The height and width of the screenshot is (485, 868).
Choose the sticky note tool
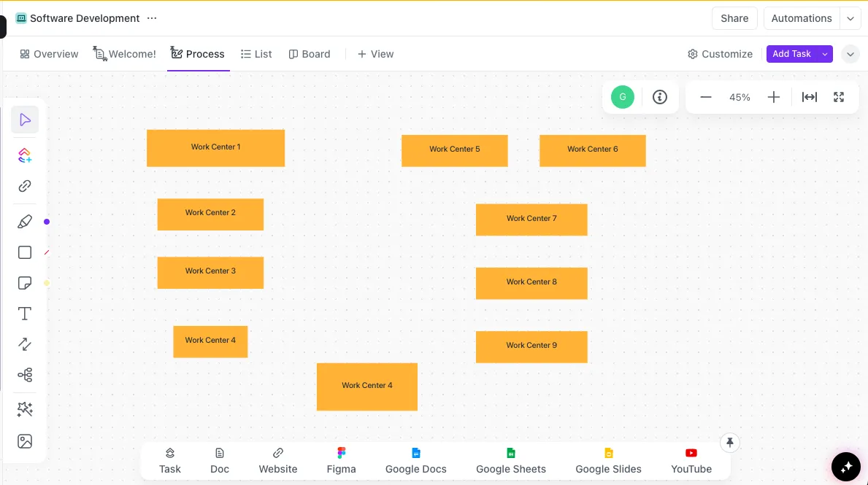click(24, 283)
